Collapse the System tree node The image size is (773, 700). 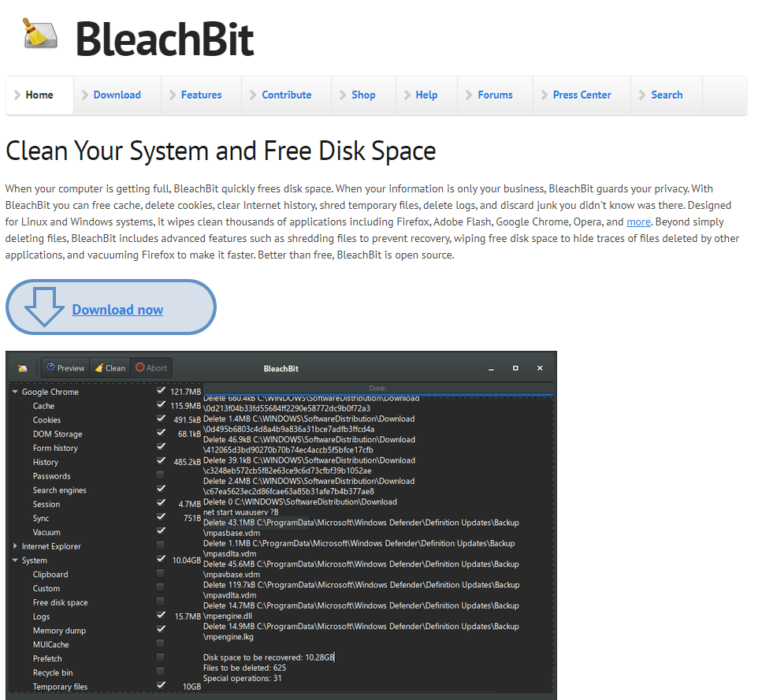[x=15, y=560]
